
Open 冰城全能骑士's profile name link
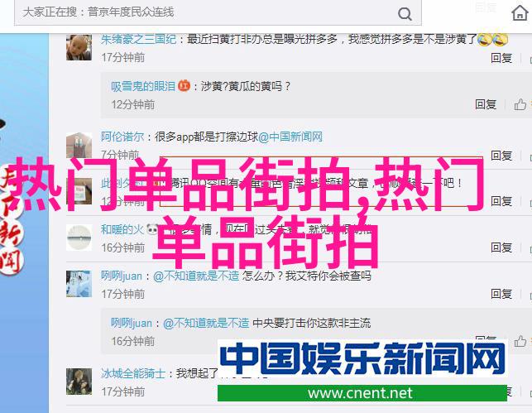[x=133, y=373]
